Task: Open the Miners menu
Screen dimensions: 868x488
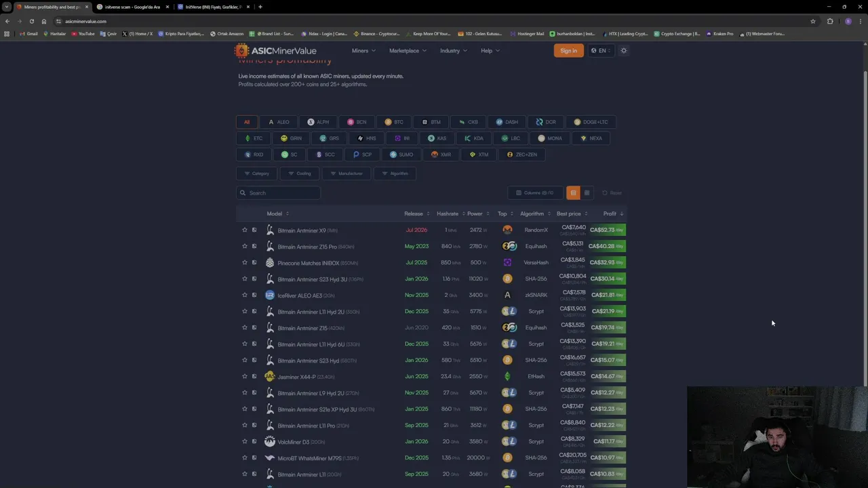Action: (363, 51)
